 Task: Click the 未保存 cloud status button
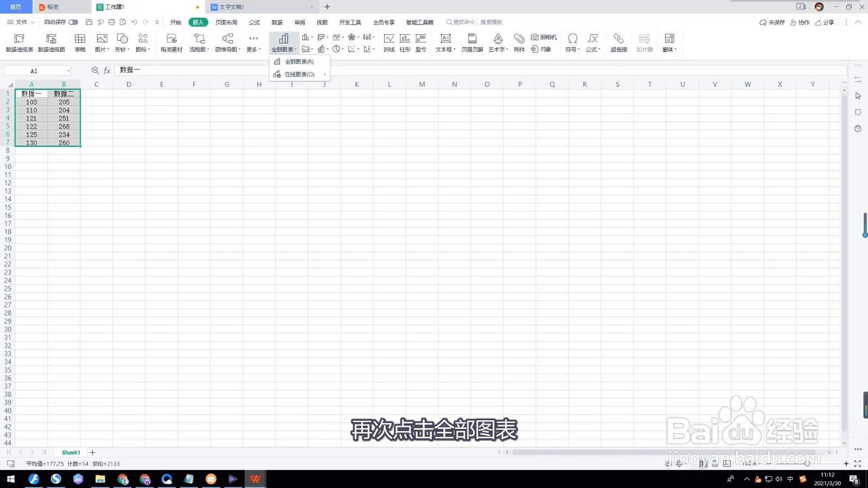pos(772,22)
